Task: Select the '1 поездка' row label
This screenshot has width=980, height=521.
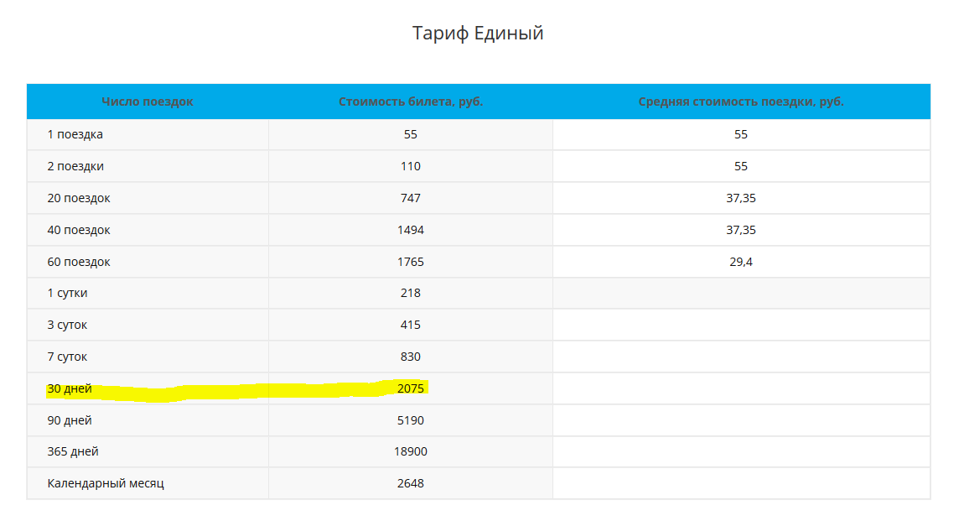Action: [x=75, y=134]
